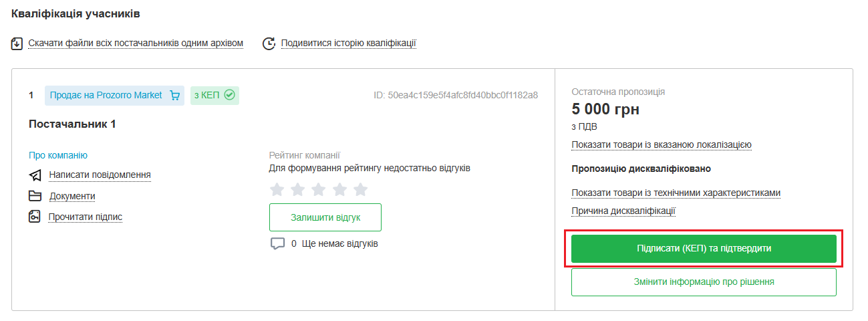
Task: Click the shopping cart icon in Prozorro Market badge
Action: [x=175, y=96]
